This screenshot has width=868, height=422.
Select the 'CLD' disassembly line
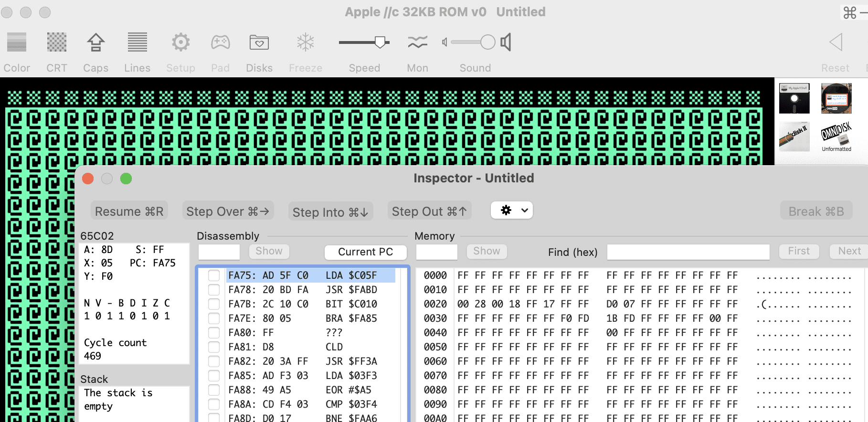(310, 347)
